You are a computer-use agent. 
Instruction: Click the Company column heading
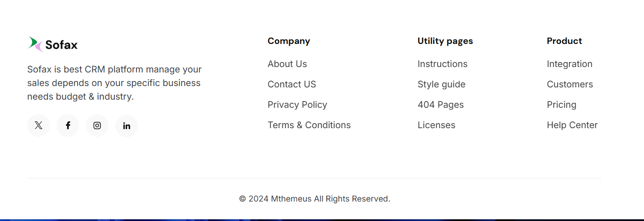288,41
